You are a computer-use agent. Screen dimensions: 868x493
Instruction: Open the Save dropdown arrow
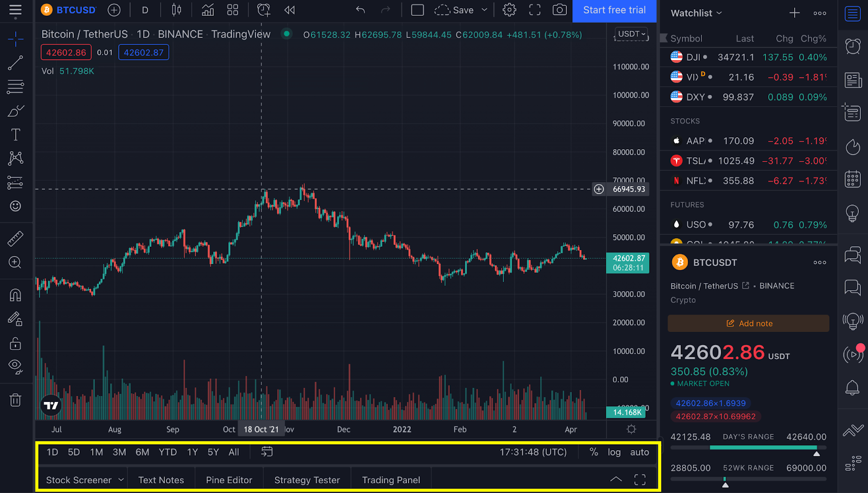[x=484, y=10]
